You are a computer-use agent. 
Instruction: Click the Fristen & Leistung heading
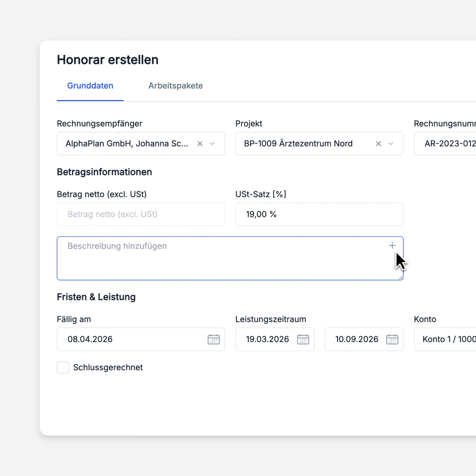coord(96,297)
